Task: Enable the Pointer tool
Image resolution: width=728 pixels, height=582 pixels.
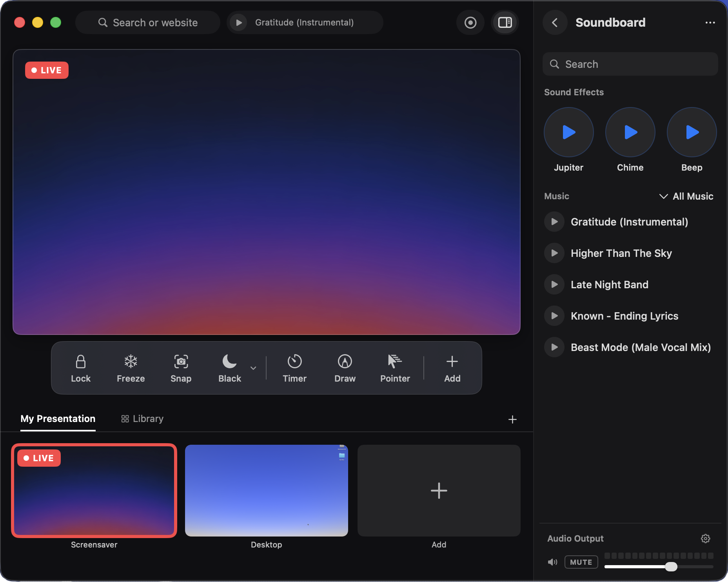Action: coord(395,368)
